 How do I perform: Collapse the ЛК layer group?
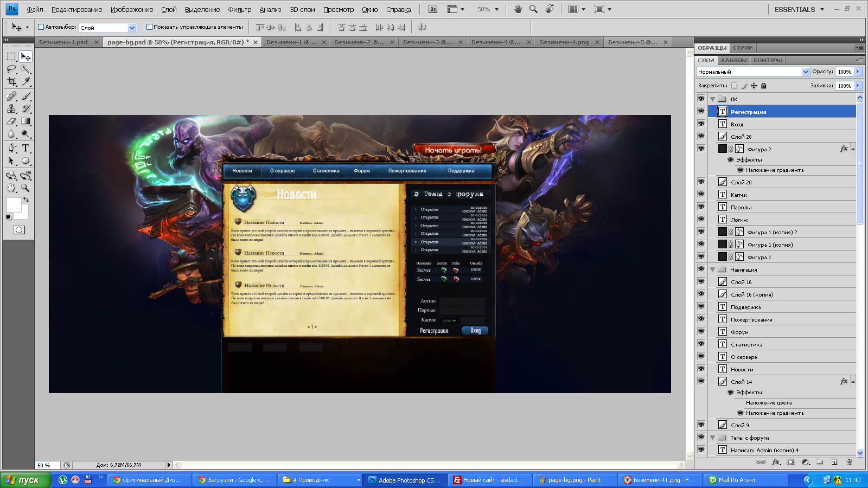tap(712, 99)
